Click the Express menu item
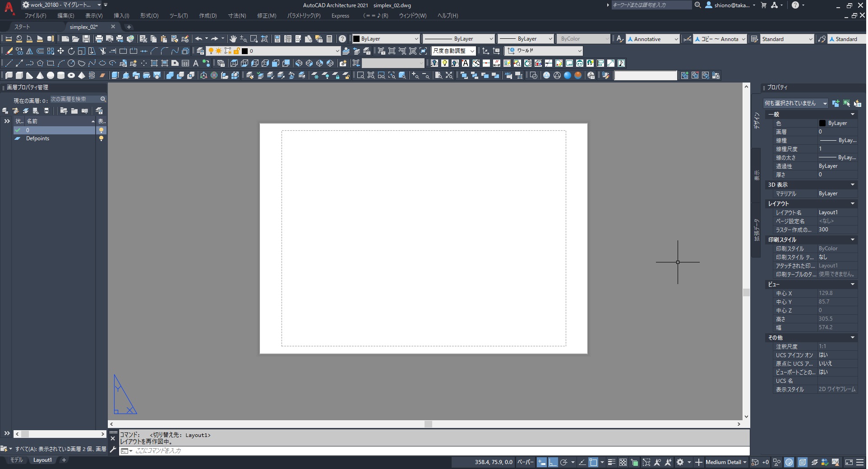The width and height of the screenshot is (868, 469). tap(340, 16)
